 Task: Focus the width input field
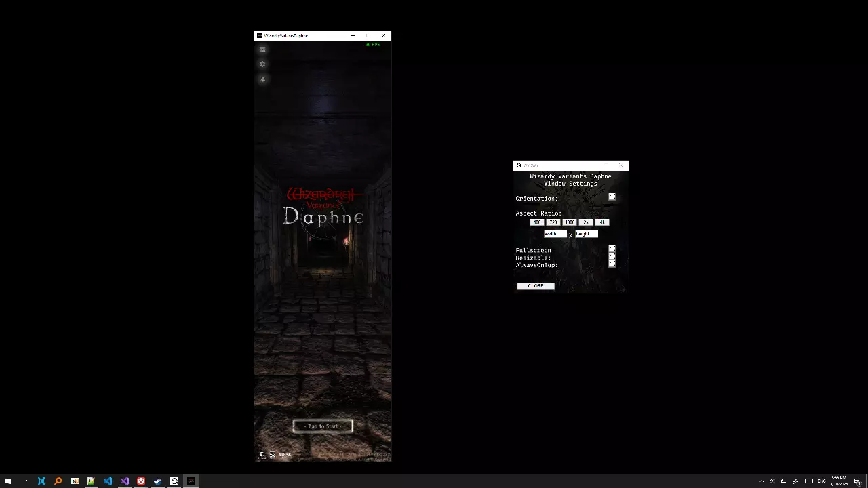[x=555, y=234]
